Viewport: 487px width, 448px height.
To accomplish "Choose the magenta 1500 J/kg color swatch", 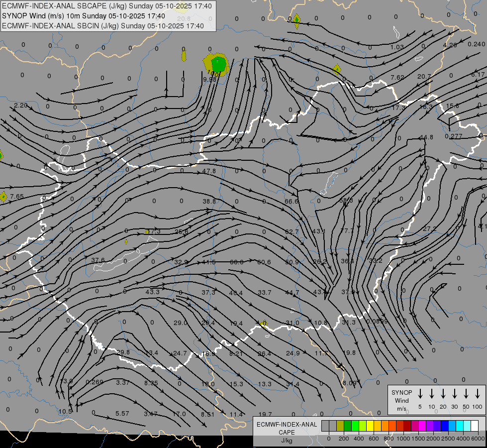I will point(422,426).
